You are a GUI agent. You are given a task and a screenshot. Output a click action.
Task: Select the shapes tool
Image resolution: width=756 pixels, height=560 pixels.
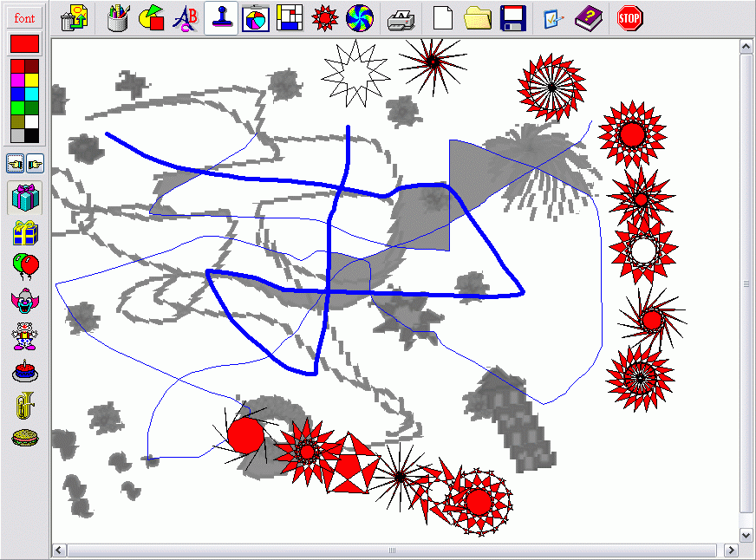click(152, 18)
